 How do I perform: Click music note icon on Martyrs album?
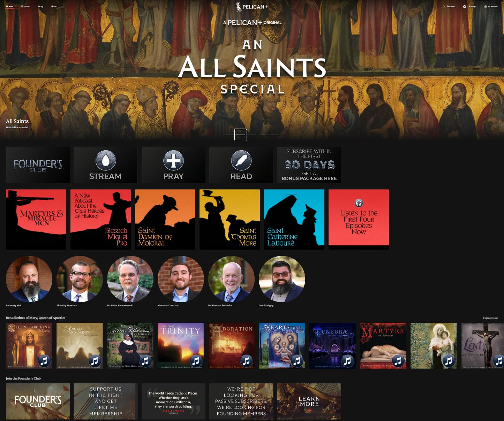[398, 361]
